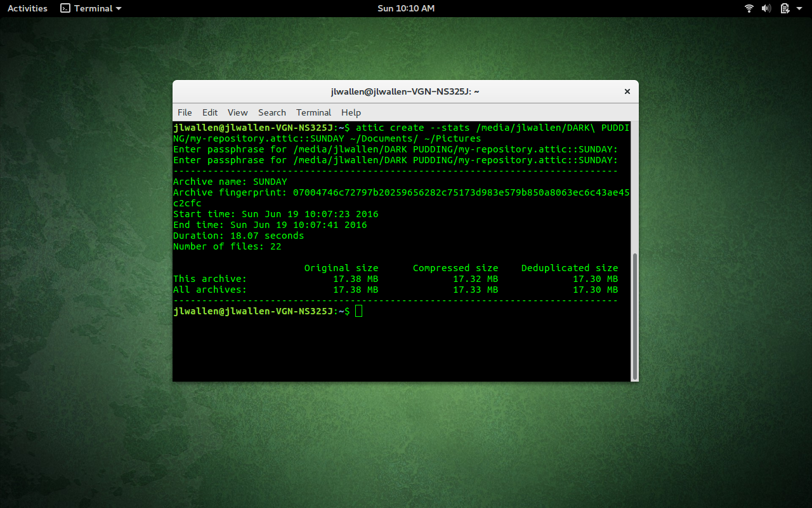The height and width of the screenshot is (508, 812).
Task: Click the 'Archive fingerprint' line
Action: point(402,192)
